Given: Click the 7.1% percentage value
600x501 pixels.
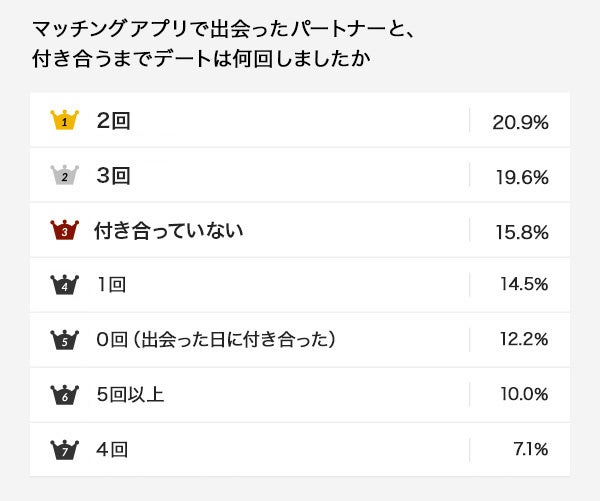Looking at the screenshot, I should (529, 450).
